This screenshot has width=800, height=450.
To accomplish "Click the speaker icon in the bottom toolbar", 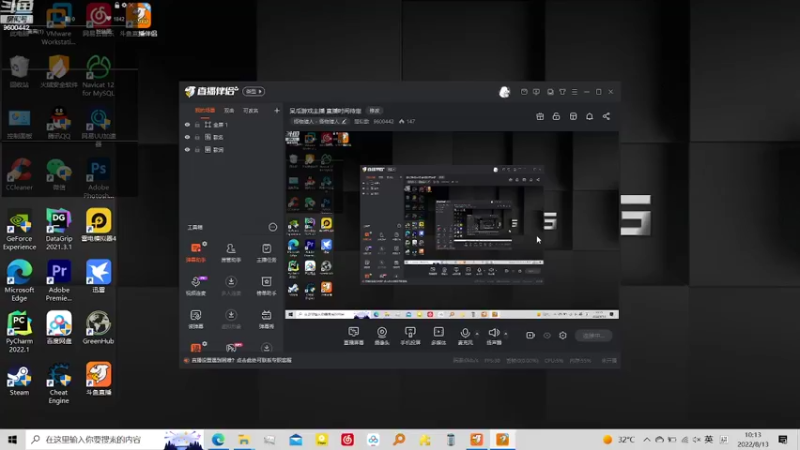I will point(493,333).
